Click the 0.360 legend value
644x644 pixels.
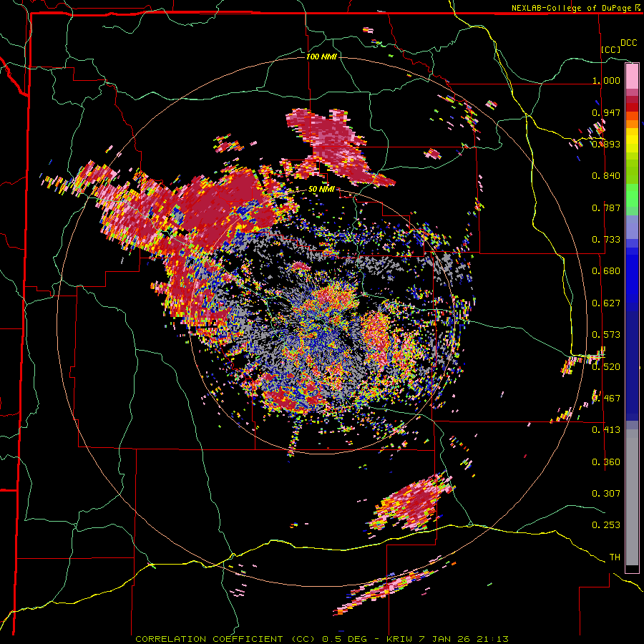click(606, 462)
